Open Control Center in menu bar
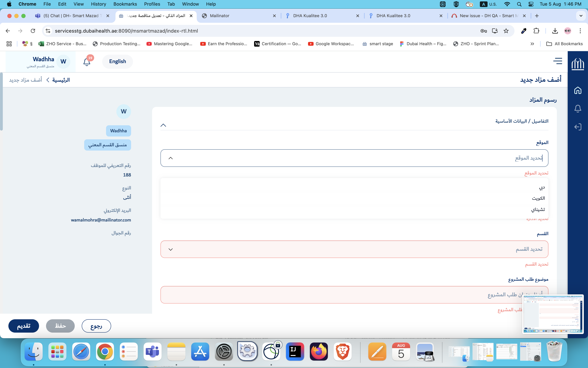Viewport: 588px width, 368px height. coord(531,4)
